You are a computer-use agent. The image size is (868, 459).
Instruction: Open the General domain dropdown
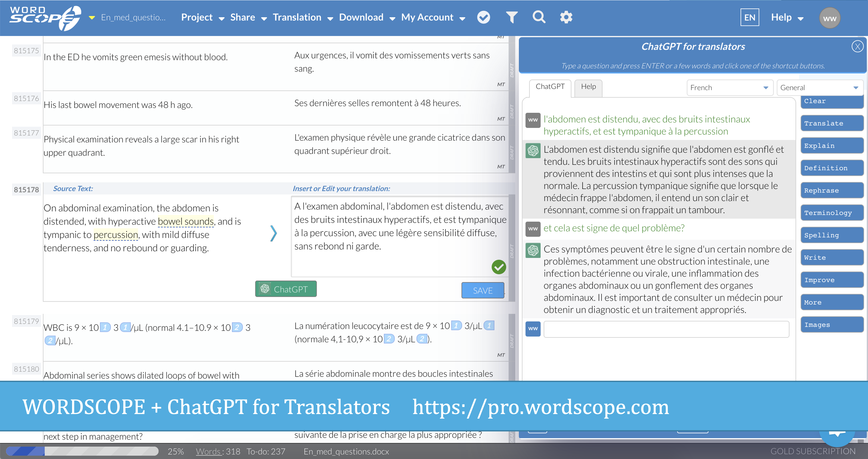[x=819, y=88]
